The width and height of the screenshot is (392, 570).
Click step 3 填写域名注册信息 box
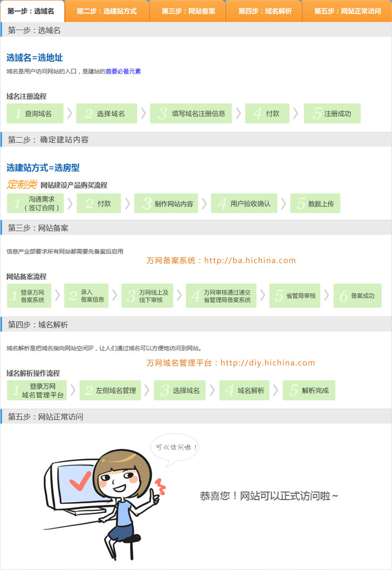pyautogui.click(x=191, y=114)
